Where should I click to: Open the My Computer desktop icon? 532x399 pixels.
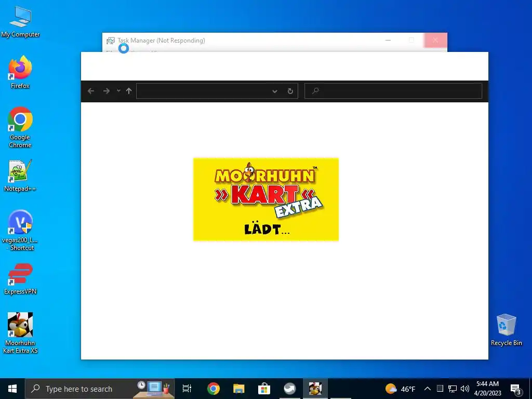pos(20,21)
